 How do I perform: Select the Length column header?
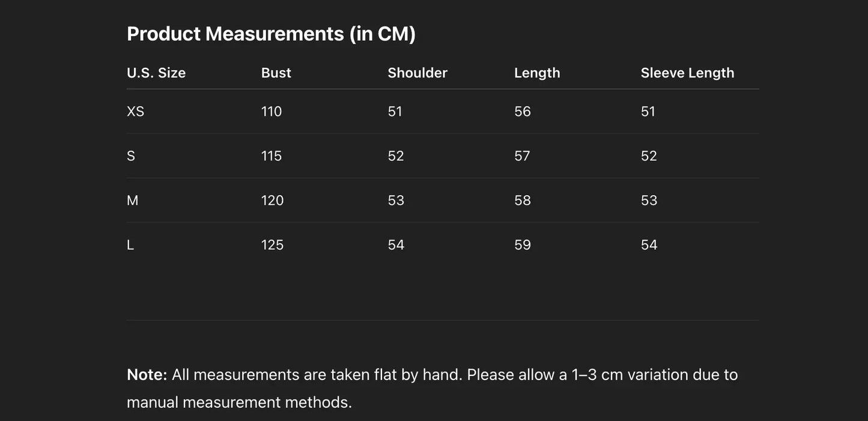point(537,73)
